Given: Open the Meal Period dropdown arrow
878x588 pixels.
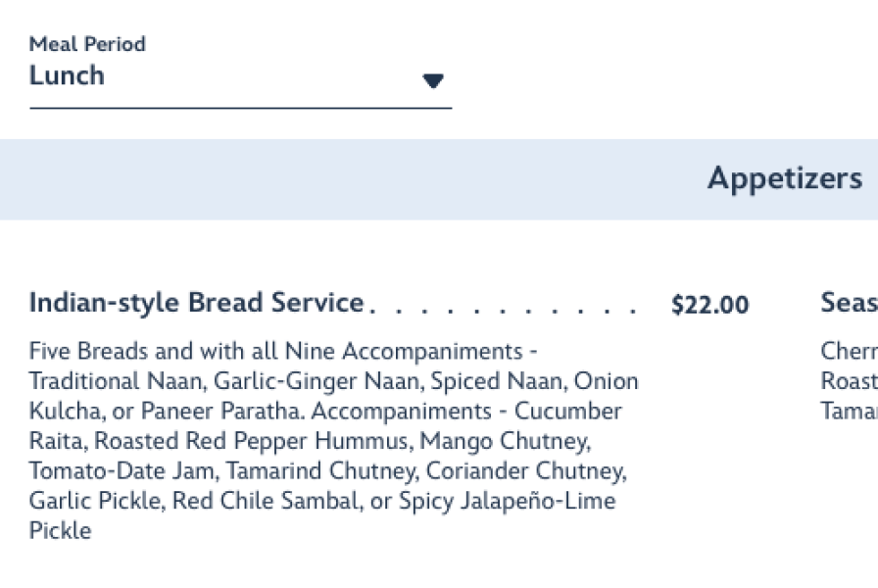Looking at the screenshot, I should point(432,81).
